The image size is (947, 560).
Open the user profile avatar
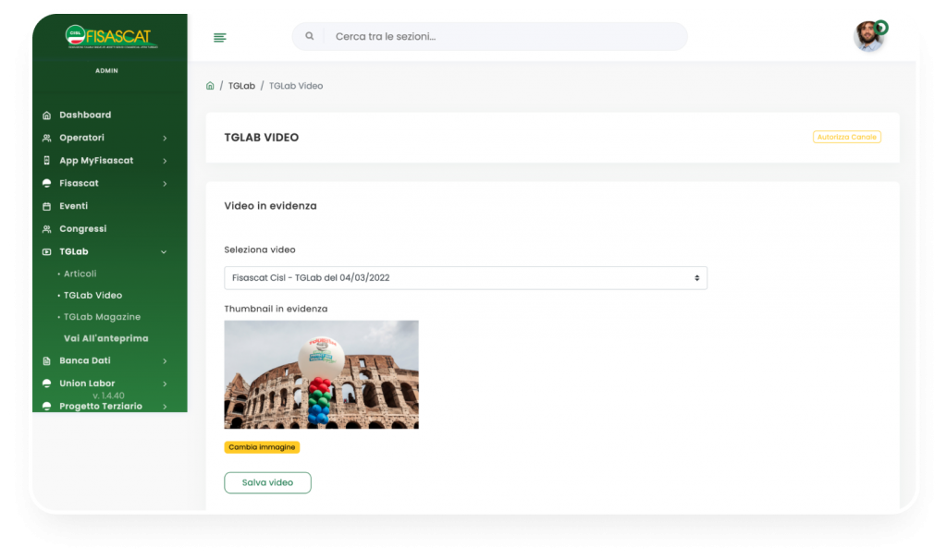point(869,36)
